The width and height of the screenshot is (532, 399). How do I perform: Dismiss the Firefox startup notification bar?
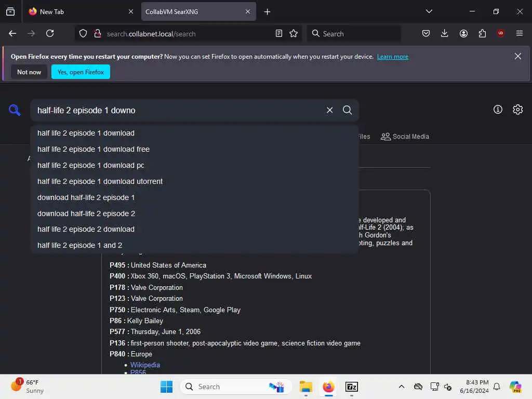(518, 56)
